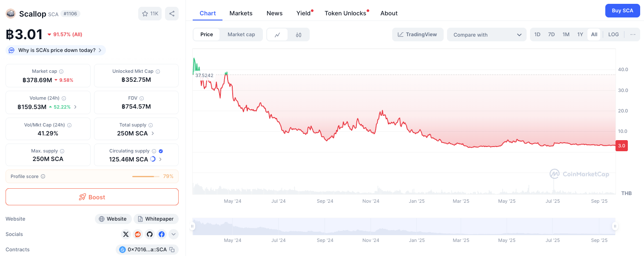Click the Buy SCA button
The width and height of the screenshot is (644, 256).
(x=622, y=11)
